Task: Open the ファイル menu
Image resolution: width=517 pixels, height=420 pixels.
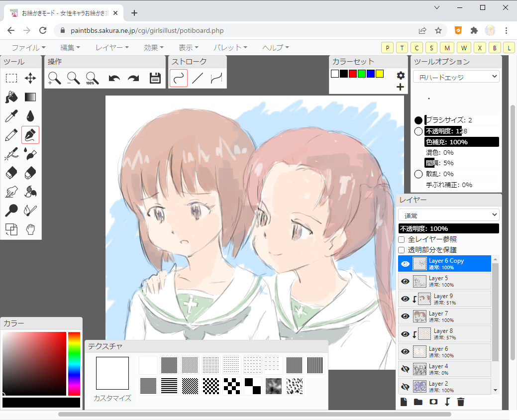Action: (28, 48)
